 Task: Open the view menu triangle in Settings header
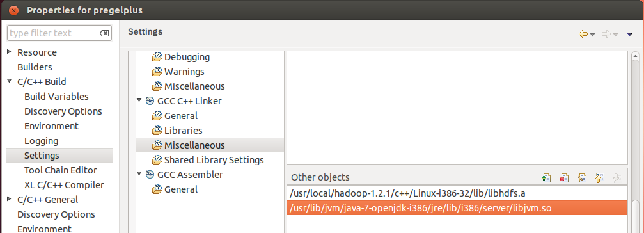[630, 35]
